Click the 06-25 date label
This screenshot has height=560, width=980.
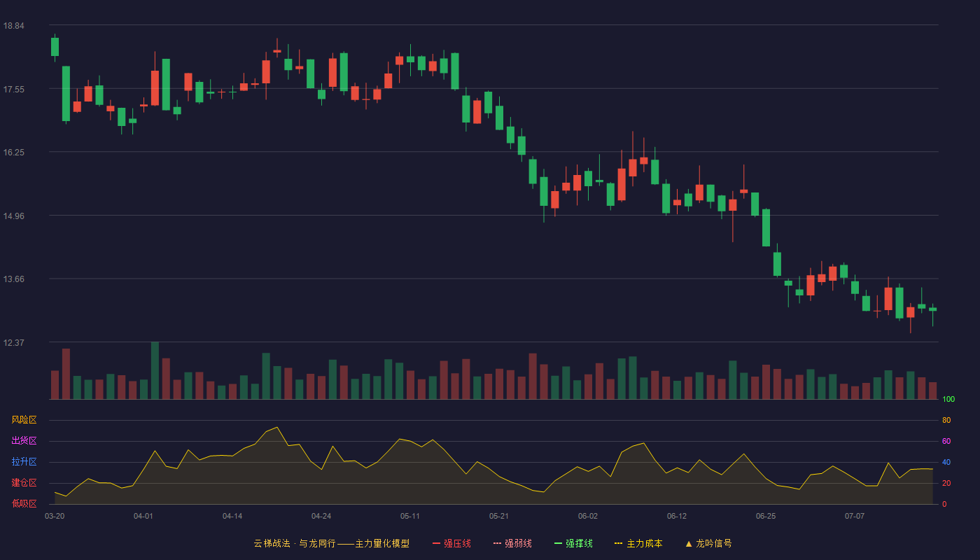[x=766, y=516]
